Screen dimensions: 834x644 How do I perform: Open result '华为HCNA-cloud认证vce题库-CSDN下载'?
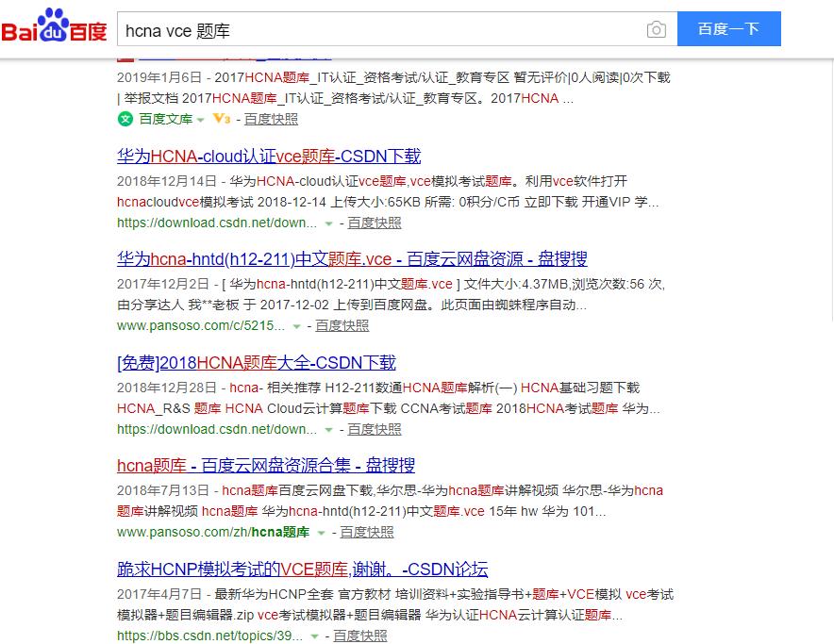[x=269, y=156]
